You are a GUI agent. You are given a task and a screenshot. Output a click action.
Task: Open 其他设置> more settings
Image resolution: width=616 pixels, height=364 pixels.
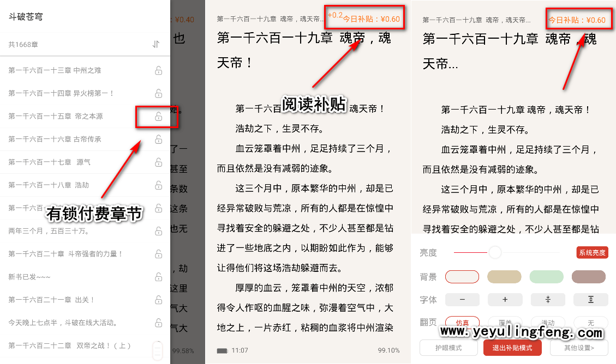point(579,348)
